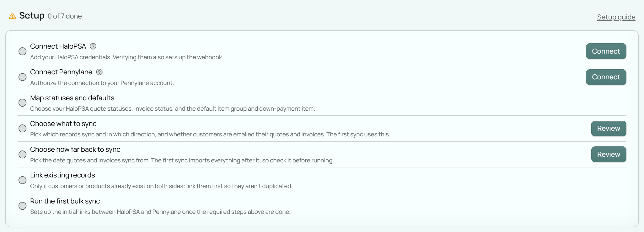Click 'Authorize the connection to your Pennylane' text

tap(102, 83)
